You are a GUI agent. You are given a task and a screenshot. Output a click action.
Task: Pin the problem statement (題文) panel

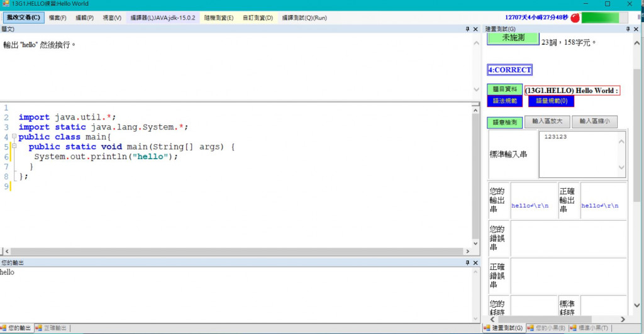(x=467, y=29)
